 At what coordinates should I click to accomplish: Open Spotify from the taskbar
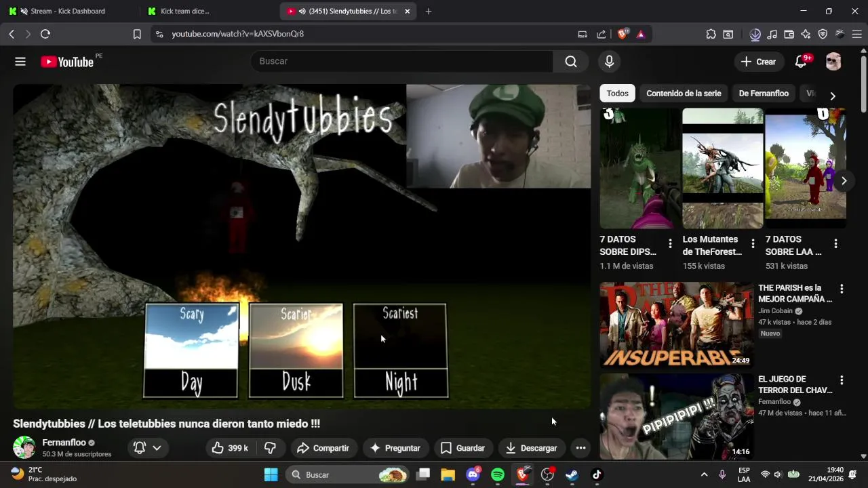498,474
